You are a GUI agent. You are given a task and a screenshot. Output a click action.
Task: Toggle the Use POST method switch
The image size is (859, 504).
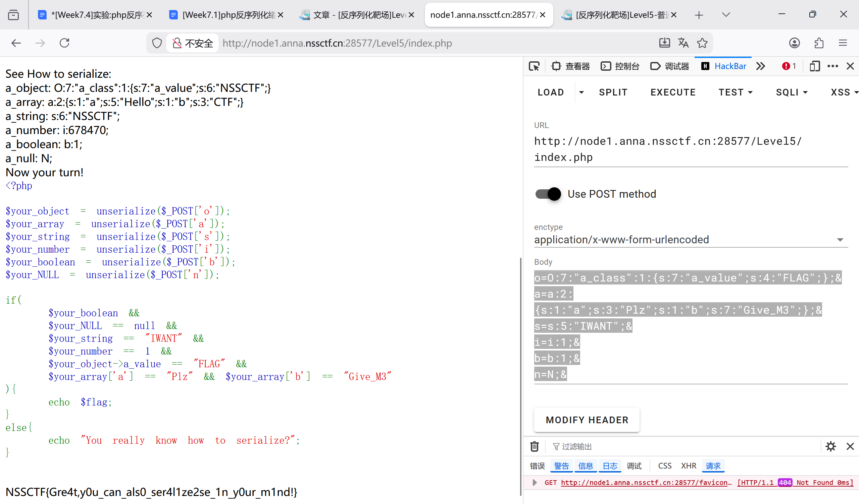548,194
